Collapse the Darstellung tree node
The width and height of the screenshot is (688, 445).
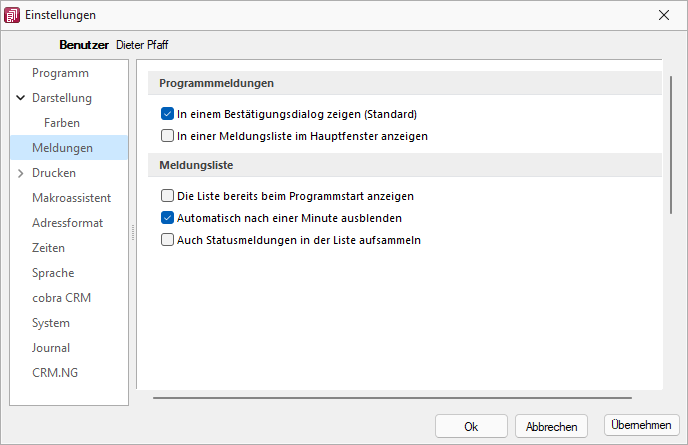[x=21, y=98]
